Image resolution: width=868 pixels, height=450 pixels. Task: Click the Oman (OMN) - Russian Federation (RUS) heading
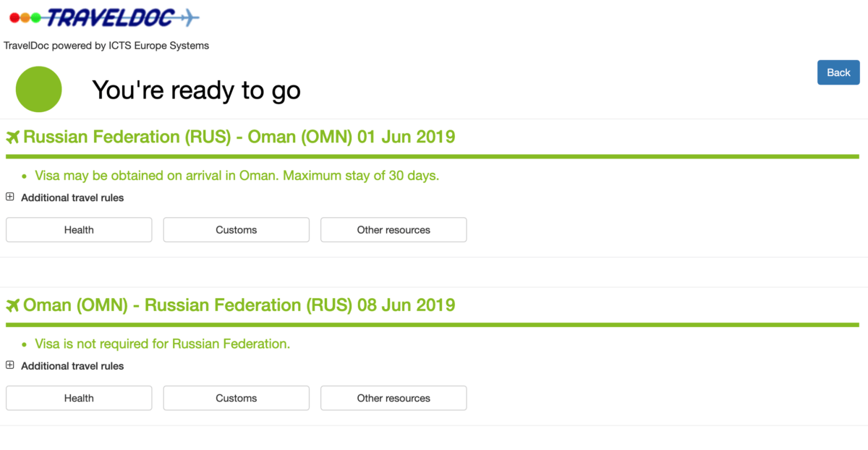tap(239, 305)
